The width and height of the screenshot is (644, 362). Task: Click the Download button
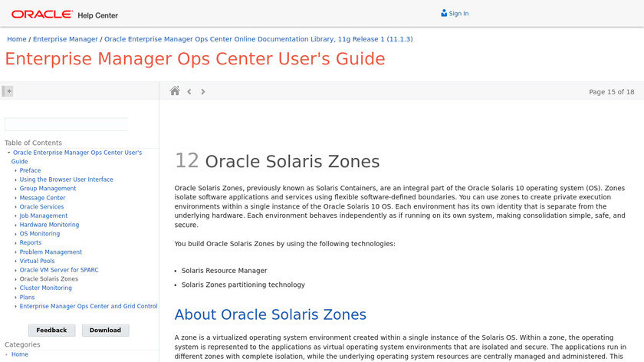point(105,331)
